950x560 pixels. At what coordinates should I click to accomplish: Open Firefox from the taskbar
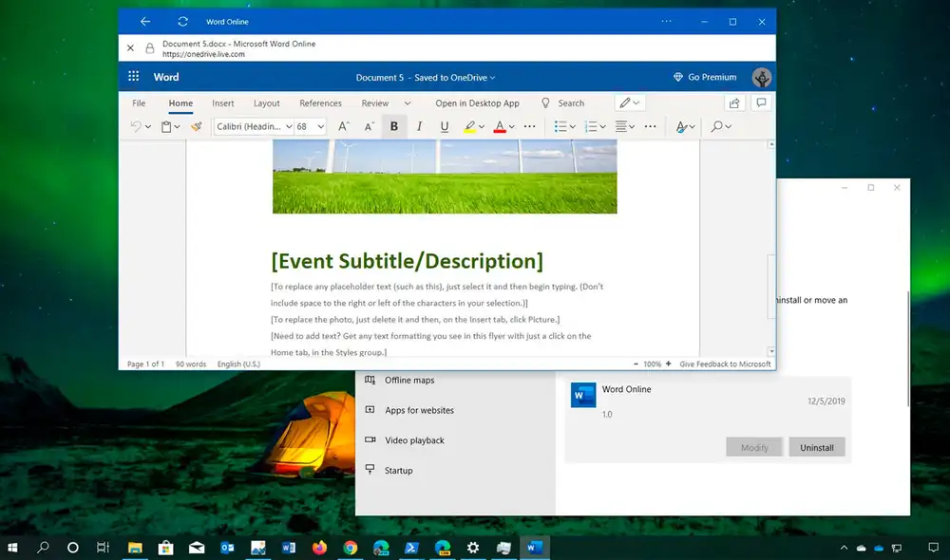pos(319,548)
